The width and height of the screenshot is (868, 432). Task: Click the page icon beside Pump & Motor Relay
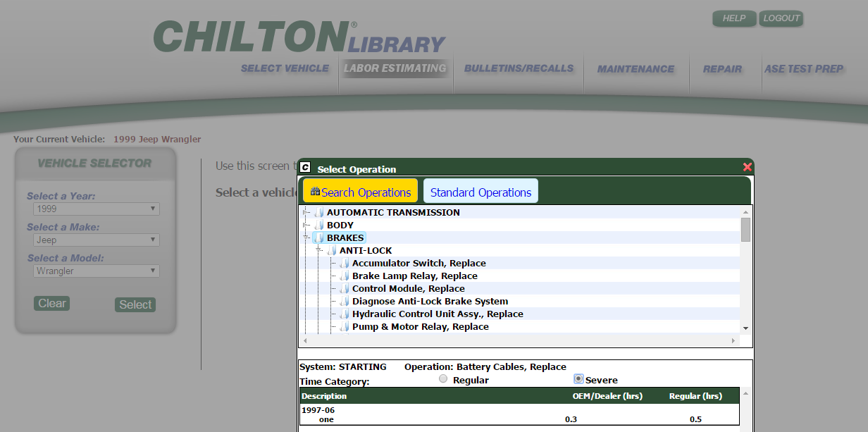click(345, 326)
